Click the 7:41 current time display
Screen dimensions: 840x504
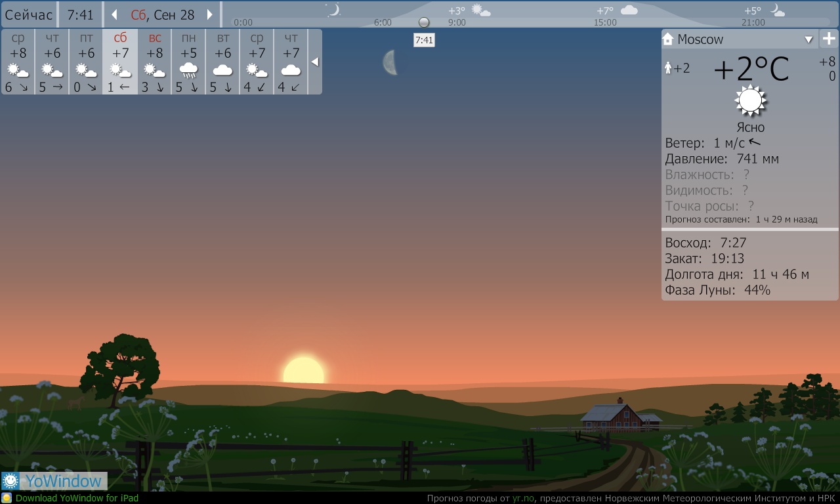point(80,14)
